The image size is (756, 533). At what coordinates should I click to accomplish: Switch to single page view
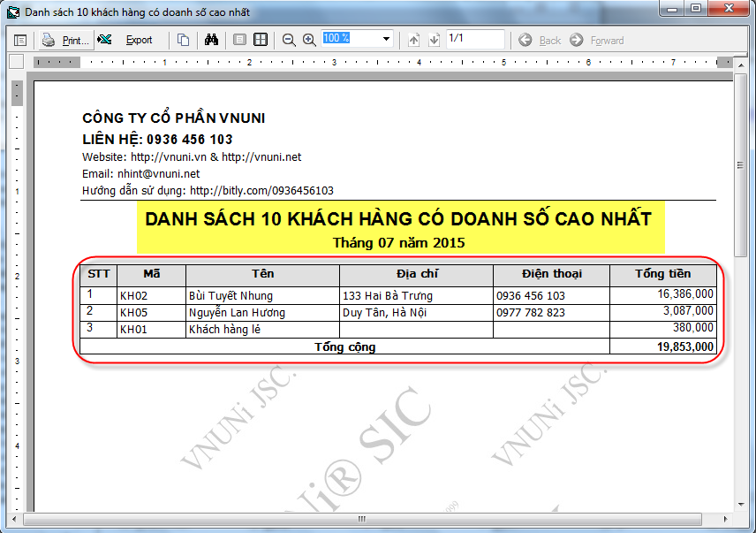[239, 41]
